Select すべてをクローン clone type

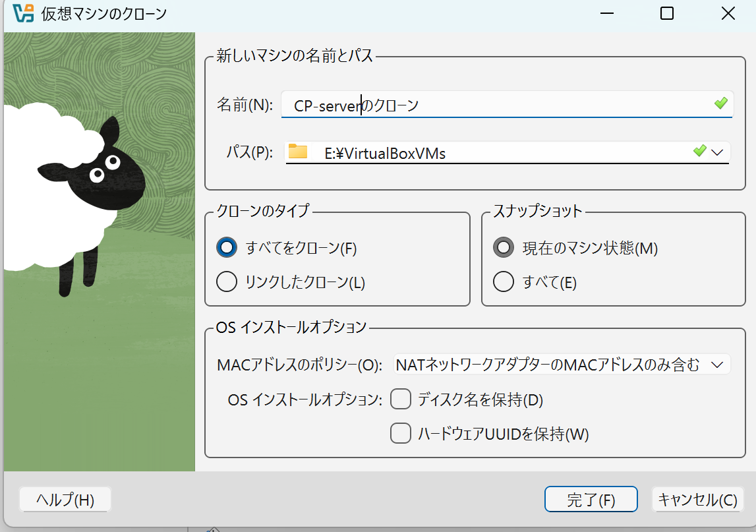point(226,247)
